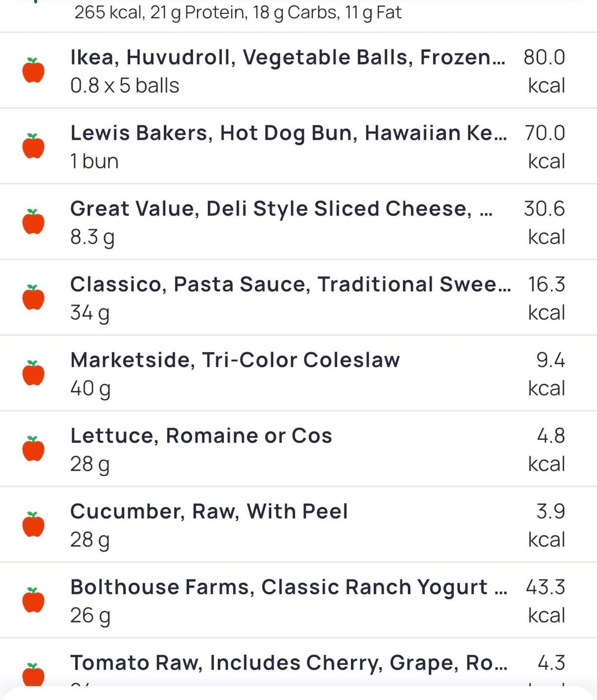Tap apple icon beside Cucumber entry

coord(33,525)
